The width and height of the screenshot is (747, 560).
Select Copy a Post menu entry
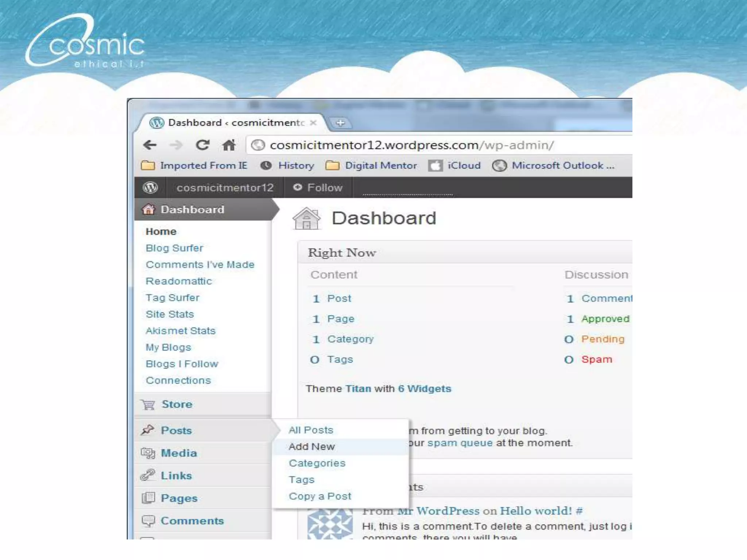point(320,496)
